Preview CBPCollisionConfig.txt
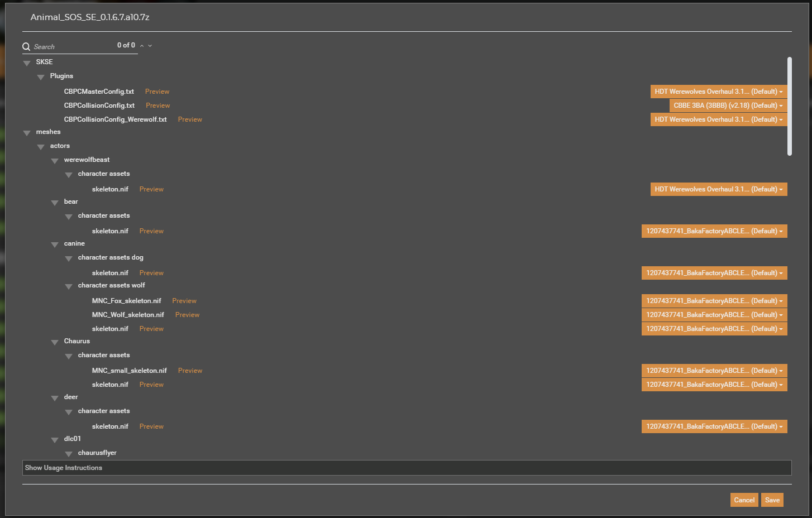The width and height of the screenshot is (812, 518). tap(158, 105)
